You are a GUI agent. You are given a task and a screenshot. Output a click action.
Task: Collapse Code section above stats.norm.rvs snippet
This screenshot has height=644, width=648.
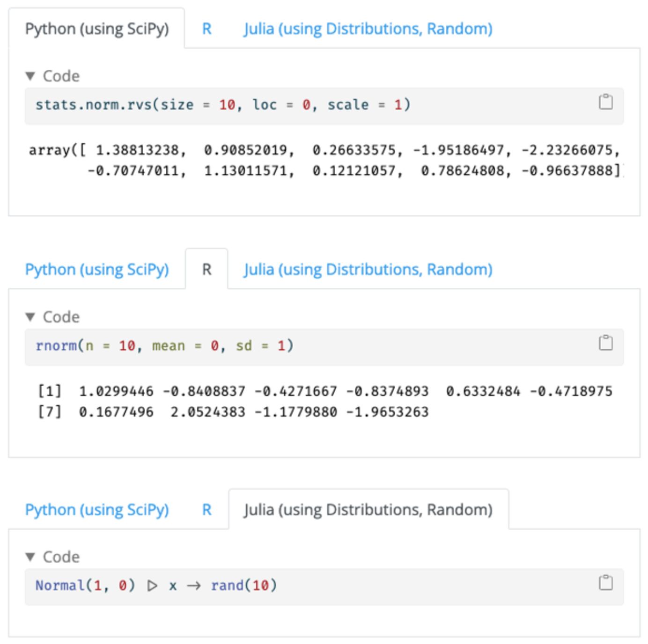(52, 76)
